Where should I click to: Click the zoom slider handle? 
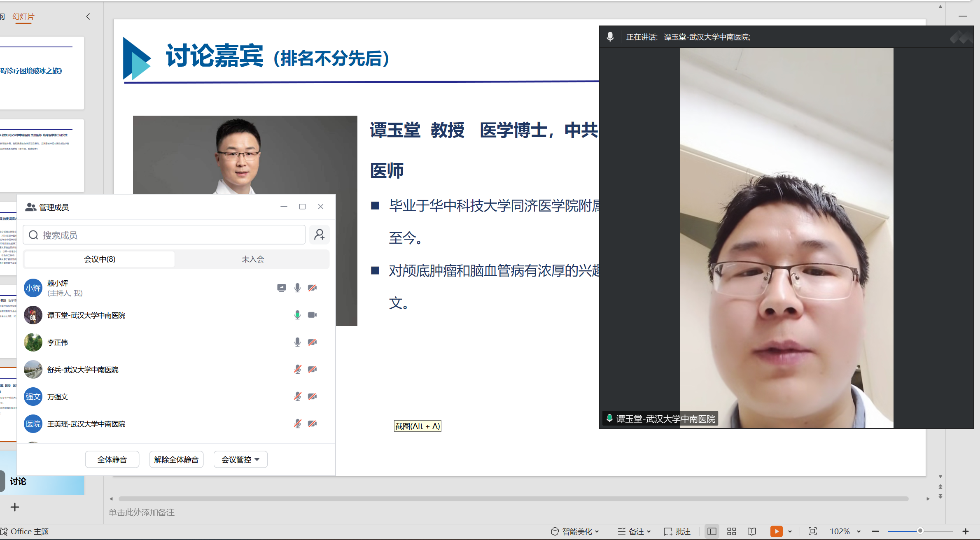pos(920,531)
